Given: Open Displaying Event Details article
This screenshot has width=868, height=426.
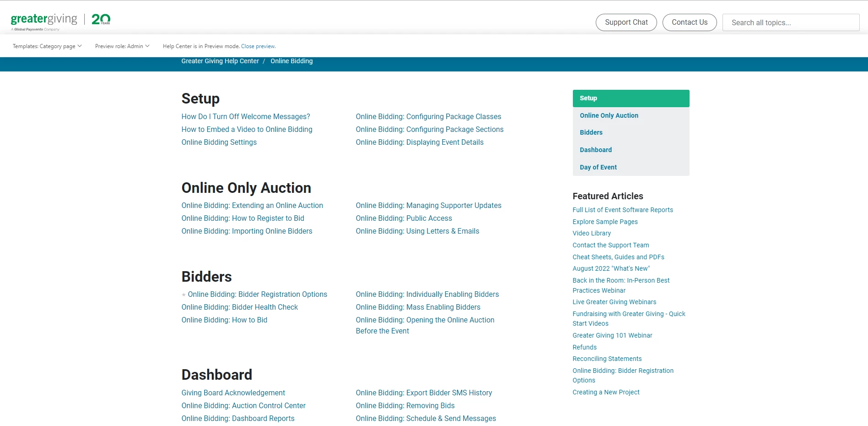Looking at the screenshot, I should [x=420, y=142].
